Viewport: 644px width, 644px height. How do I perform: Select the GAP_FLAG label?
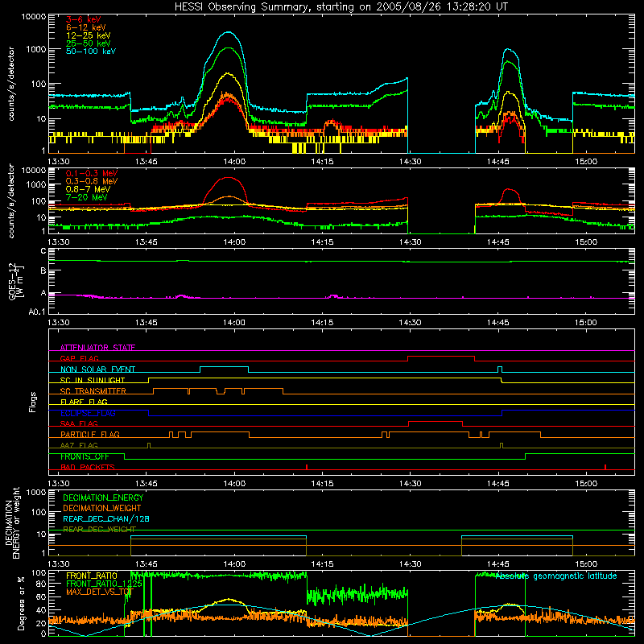coord(79,358)
